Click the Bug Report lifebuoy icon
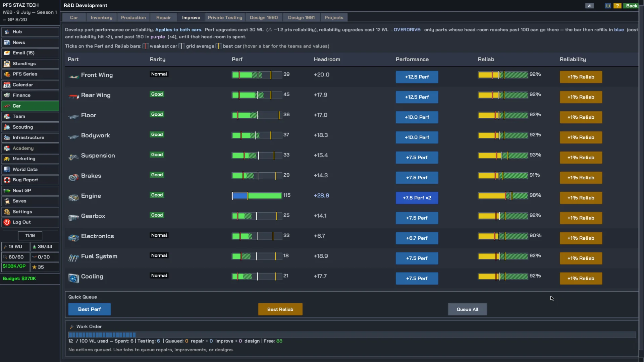Image resolution: width=644 pixels, height=362 pixels. click(x=7, y=180)
